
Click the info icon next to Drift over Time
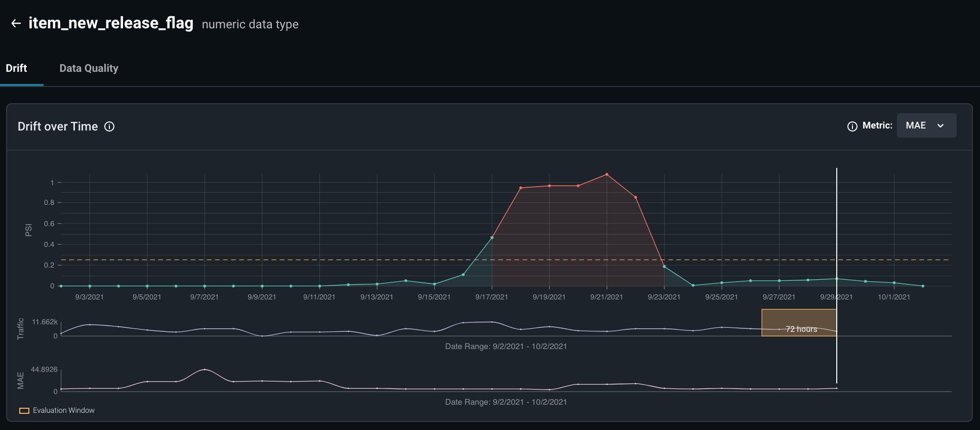109,126
